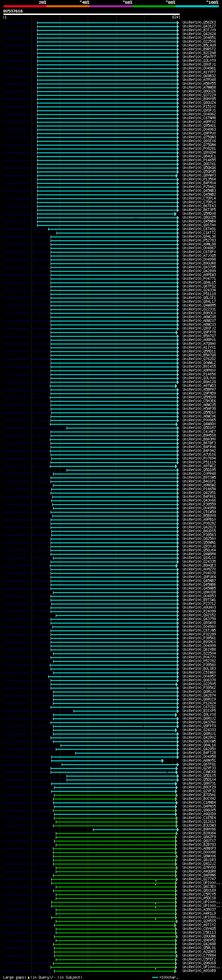The height and width of the screenshot is (980, 222).
Task: Click the UniRef100_Q69B32 label
Action: point(199,76)
